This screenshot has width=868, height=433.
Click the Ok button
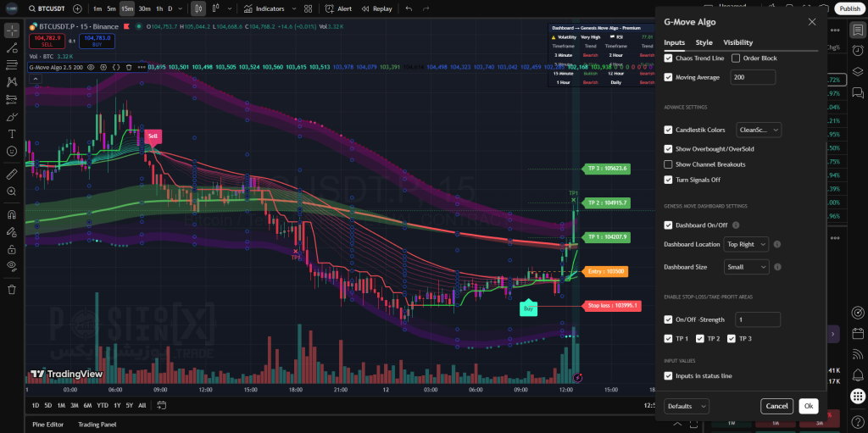point(808,407)
